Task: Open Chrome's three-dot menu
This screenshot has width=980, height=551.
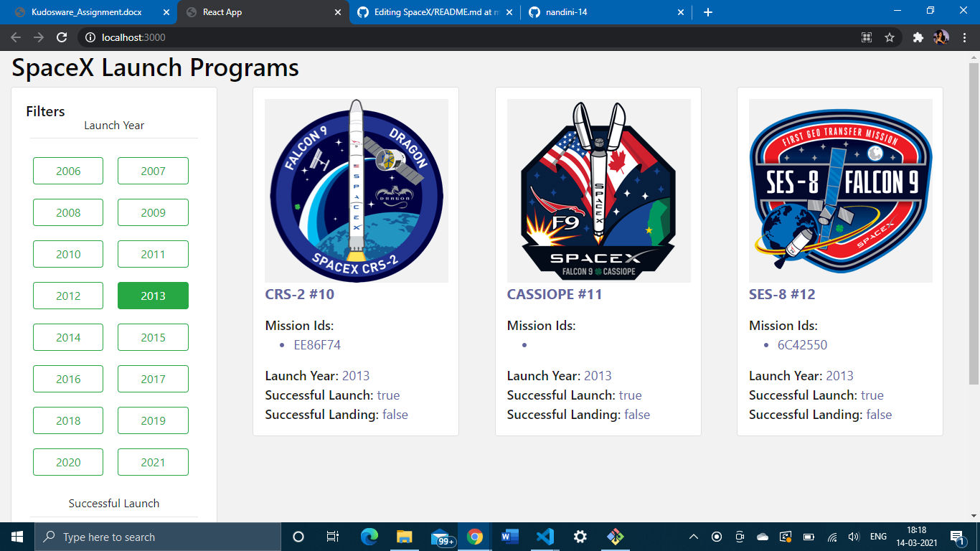Action: click(x=964, y=37)
